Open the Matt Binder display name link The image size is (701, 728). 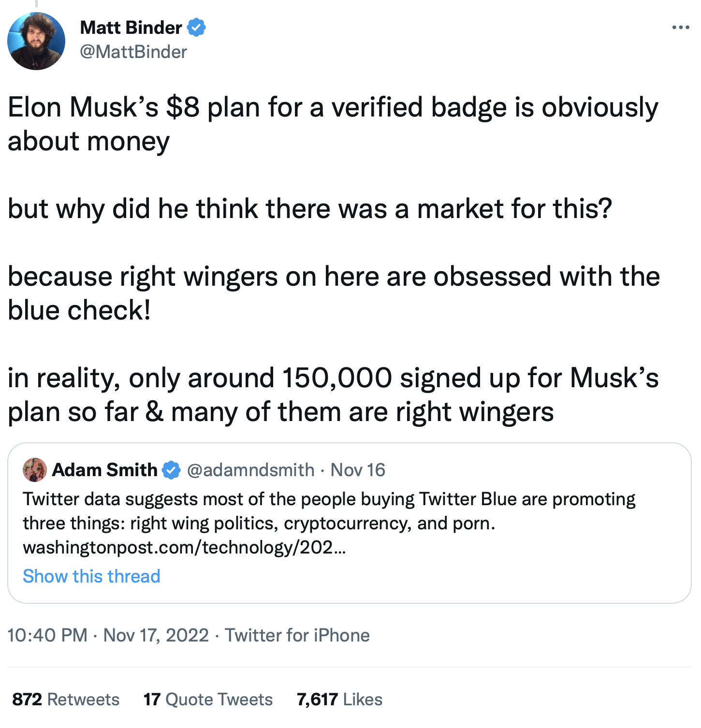click(x=131, y=28)
